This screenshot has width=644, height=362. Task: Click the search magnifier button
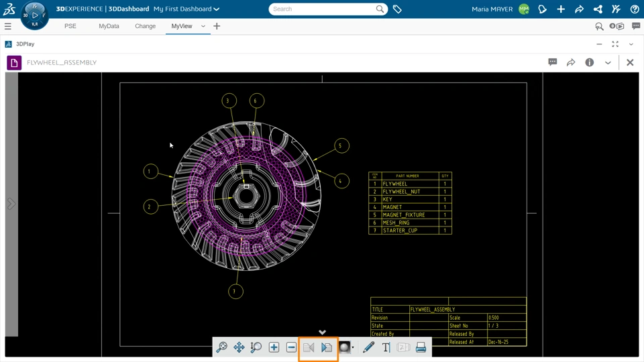point(380,9)
